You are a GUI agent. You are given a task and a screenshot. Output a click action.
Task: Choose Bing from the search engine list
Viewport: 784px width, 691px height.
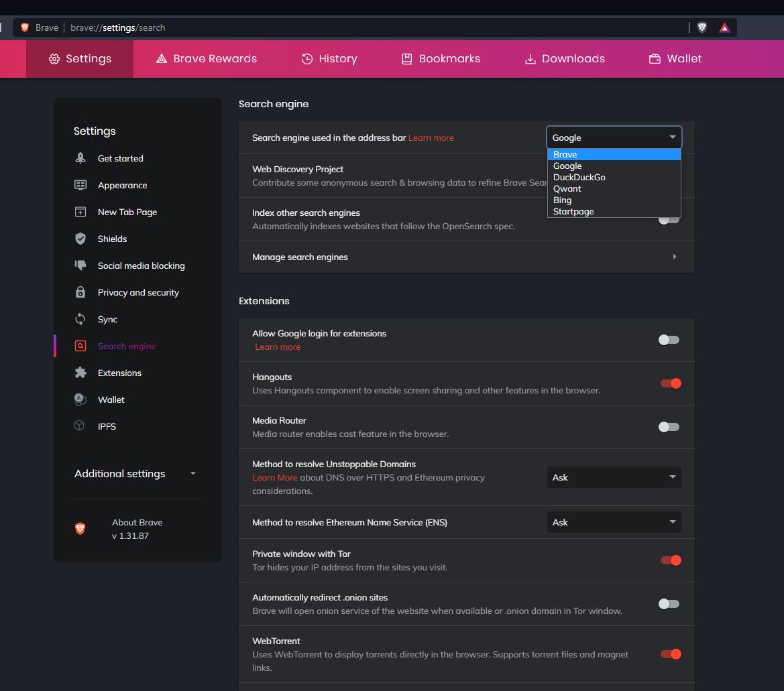pos(614,200)
